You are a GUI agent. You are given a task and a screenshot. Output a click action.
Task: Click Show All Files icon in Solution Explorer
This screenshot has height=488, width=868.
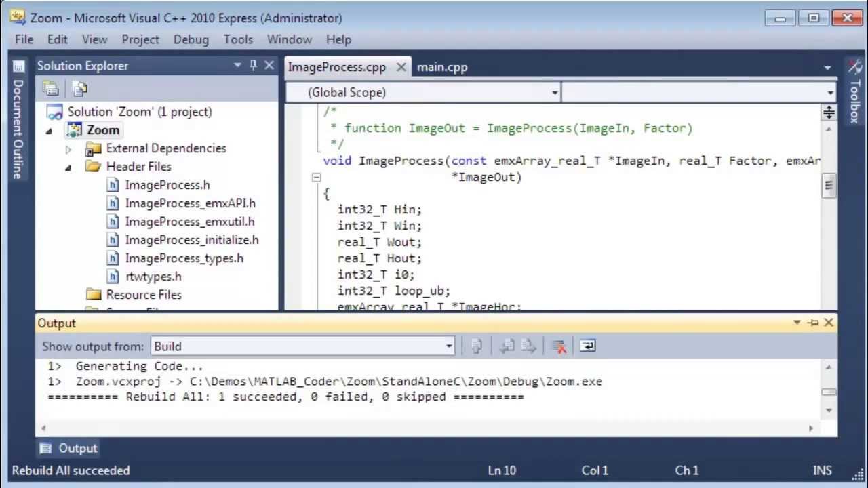pyautogui.click(x=80, y=88)
